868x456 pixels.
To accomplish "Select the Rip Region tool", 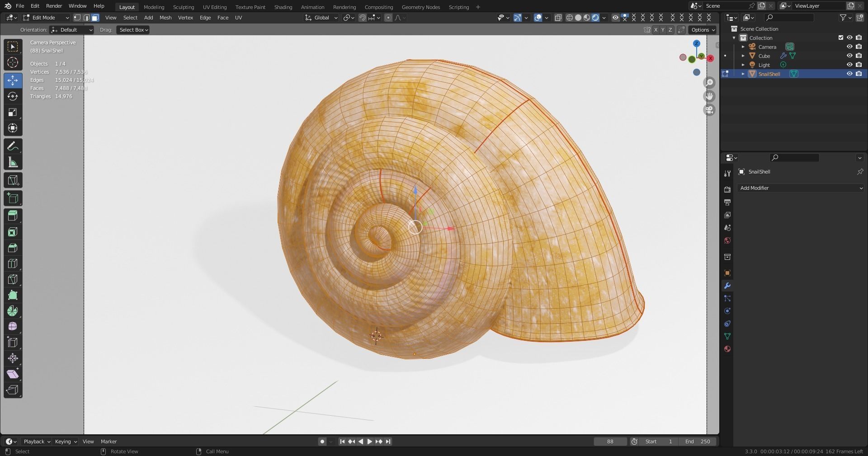I will coord(13,390).
